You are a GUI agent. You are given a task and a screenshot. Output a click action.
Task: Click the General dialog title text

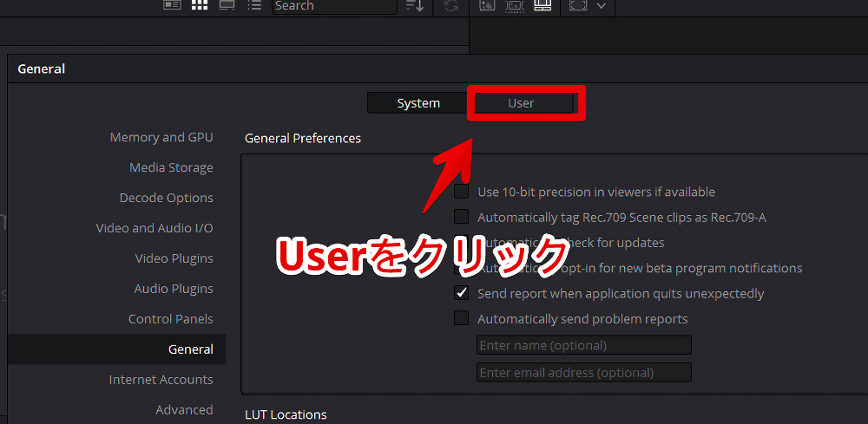click(42, 69)
